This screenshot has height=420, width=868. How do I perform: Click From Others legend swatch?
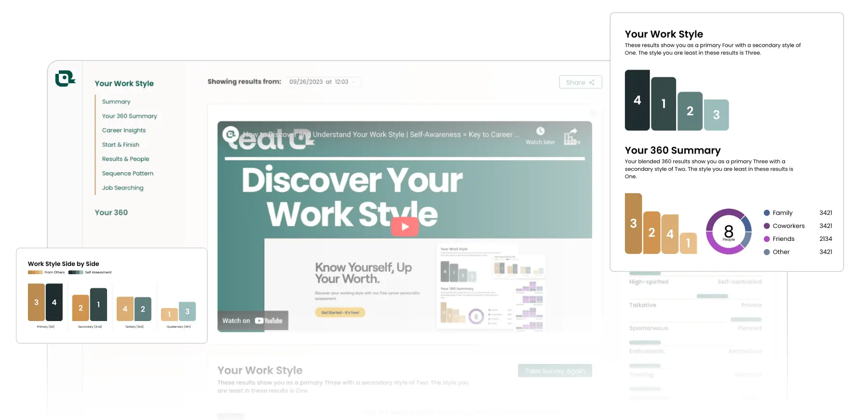click(35, 272)
